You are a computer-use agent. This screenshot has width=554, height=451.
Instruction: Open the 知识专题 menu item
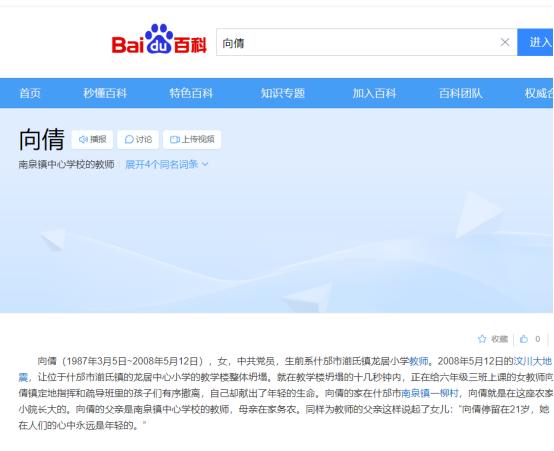283,93
